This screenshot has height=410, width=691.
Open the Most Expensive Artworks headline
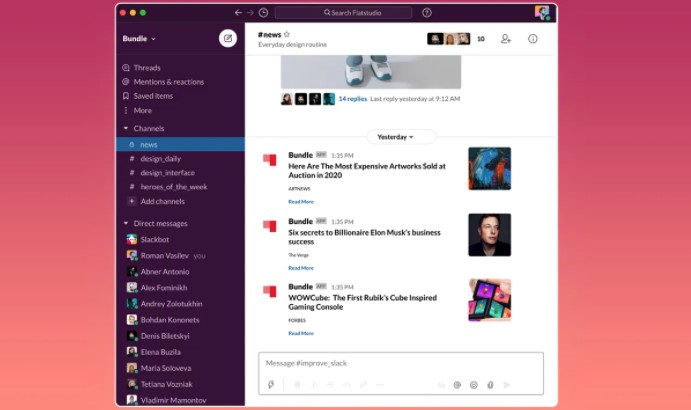pyautogui.click(x=367, y=171)
